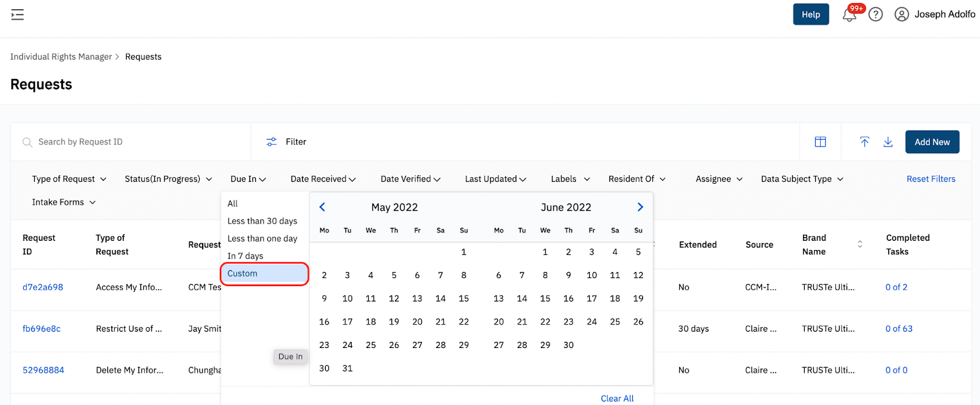Go to next month in calendar
980x405 pixels.
point(640,207)
